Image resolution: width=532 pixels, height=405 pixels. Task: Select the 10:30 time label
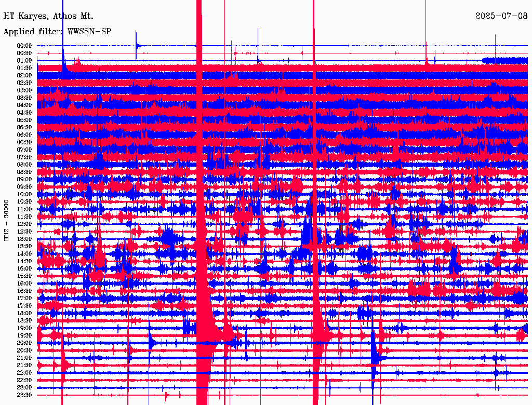click(x=24, y=202)
